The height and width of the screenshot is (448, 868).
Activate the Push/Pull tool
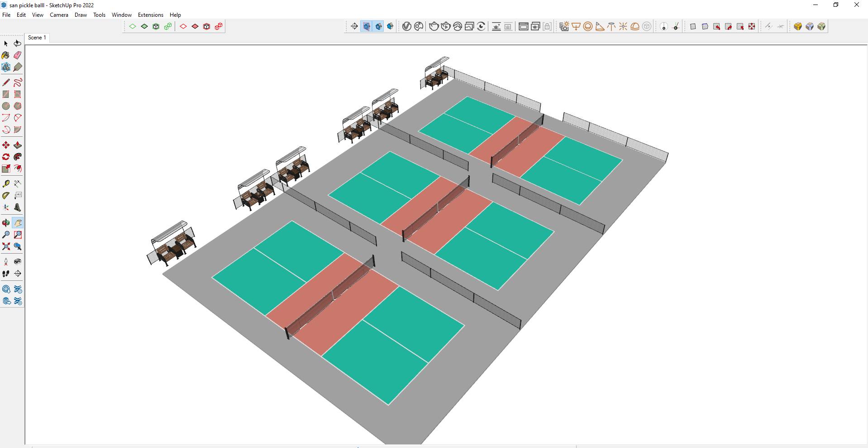click(18, 145)
